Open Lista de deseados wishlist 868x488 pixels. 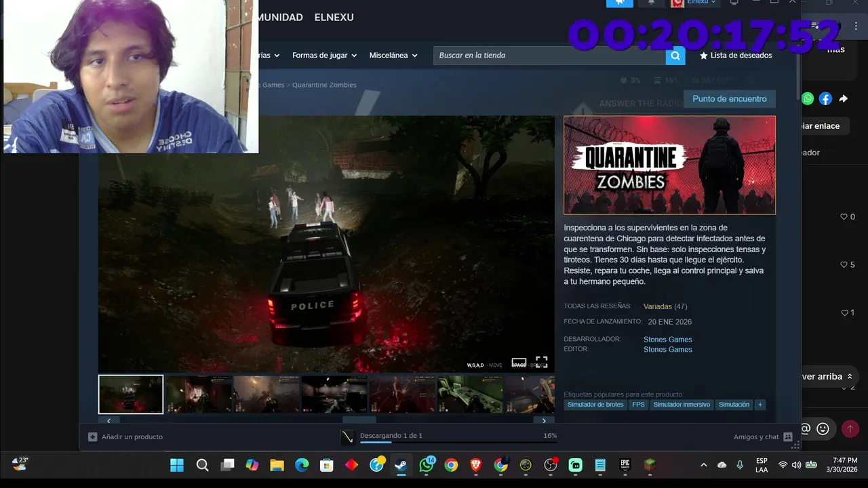pyautogui.click(x=736, y=56)
